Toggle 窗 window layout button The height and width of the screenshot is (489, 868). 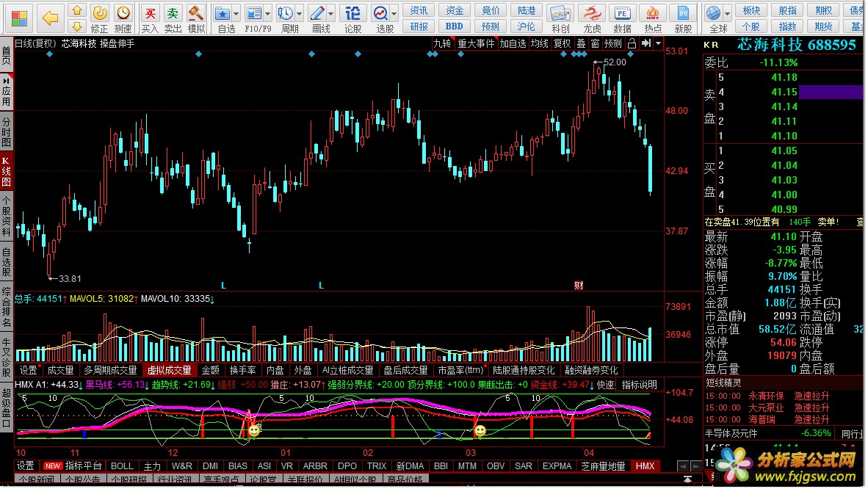[595, 43]
